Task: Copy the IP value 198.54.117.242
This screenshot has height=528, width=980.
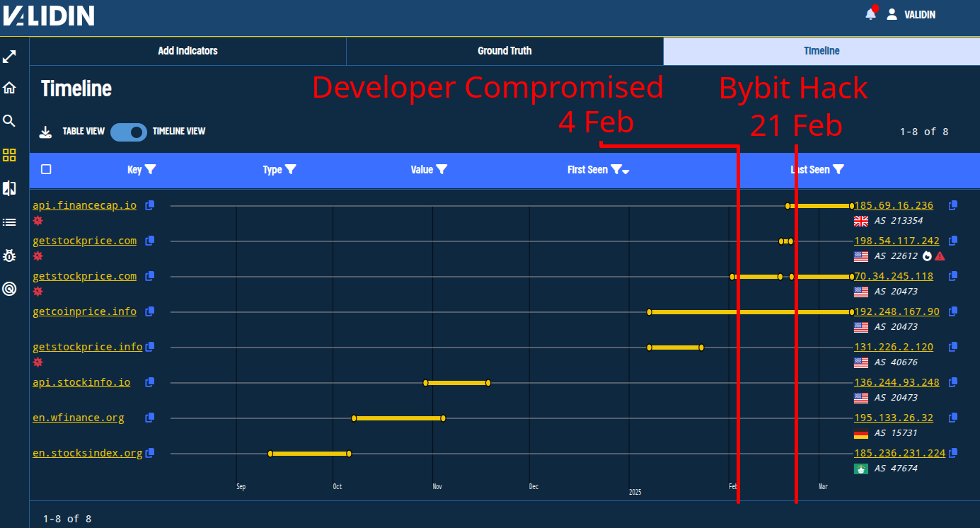Action: (x=953, y=241)
